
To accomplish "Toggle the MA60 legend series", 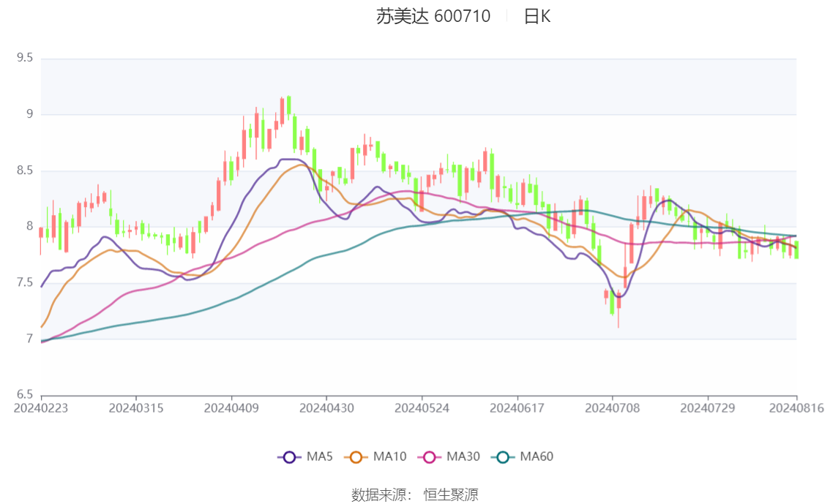I will pos(523,457).
